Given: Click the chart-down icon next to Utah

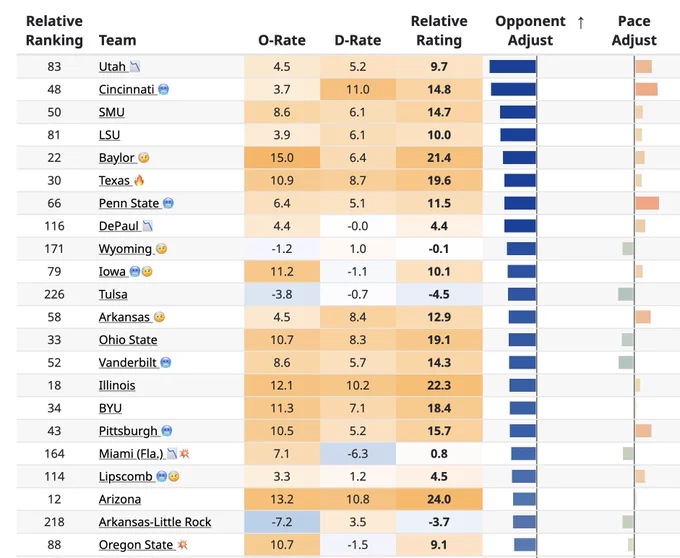Looking at the screenshot, I should [x=135, y=67].
